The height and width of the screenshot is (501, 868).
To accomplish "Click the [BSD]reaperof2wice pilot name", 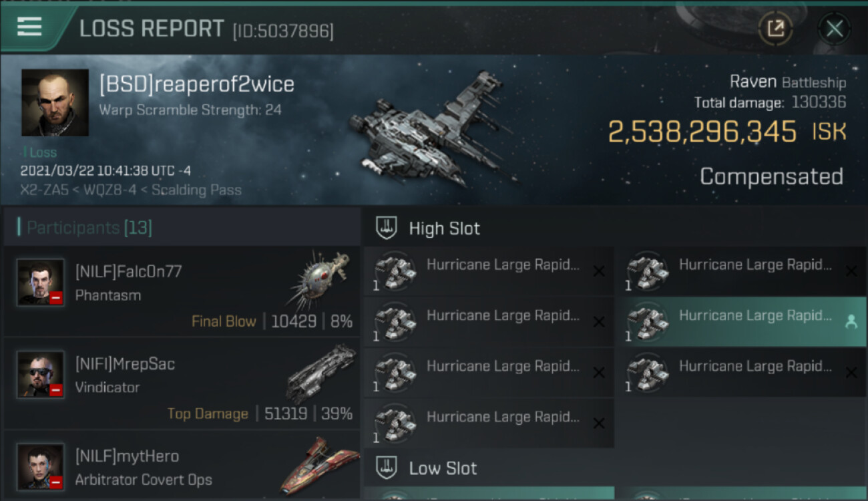I will pos(196,85).
